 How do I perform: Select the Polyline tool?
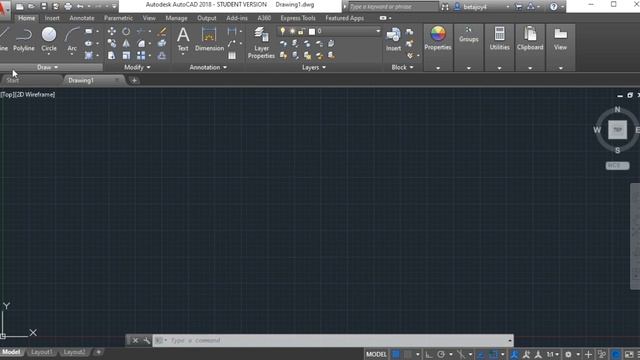coord(24,40)
